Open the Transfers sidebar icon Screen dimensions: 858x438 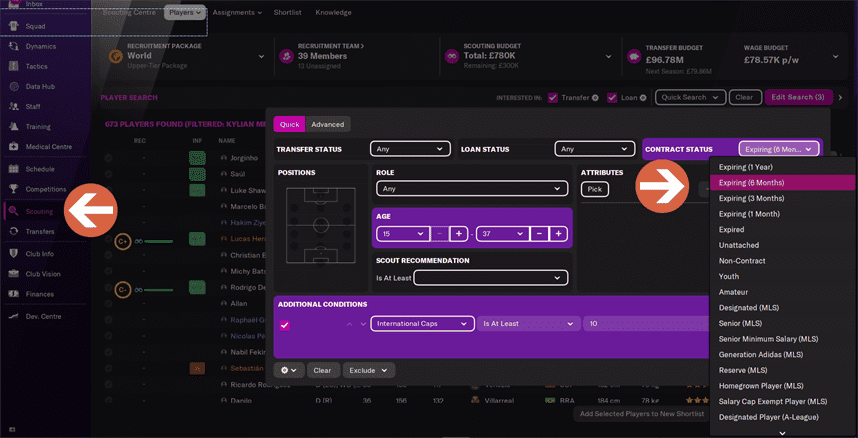click(x=14, y=232)
